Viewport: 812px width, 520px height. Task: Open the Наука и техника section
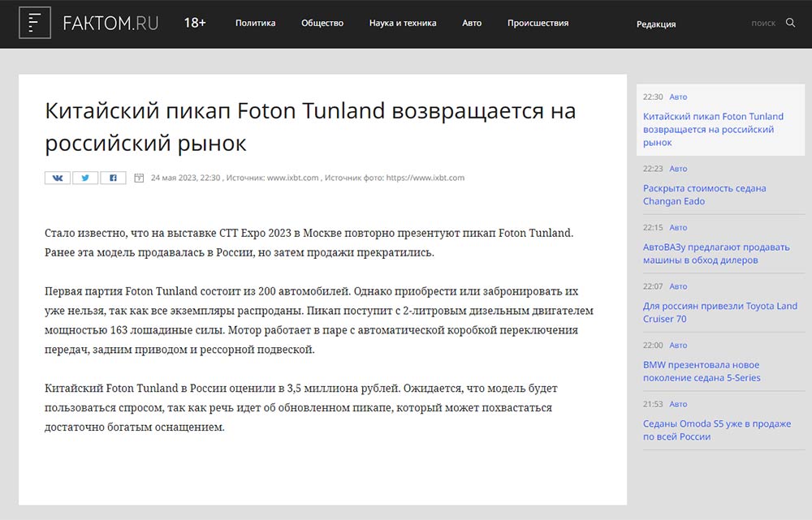click(x=403, y=23)
